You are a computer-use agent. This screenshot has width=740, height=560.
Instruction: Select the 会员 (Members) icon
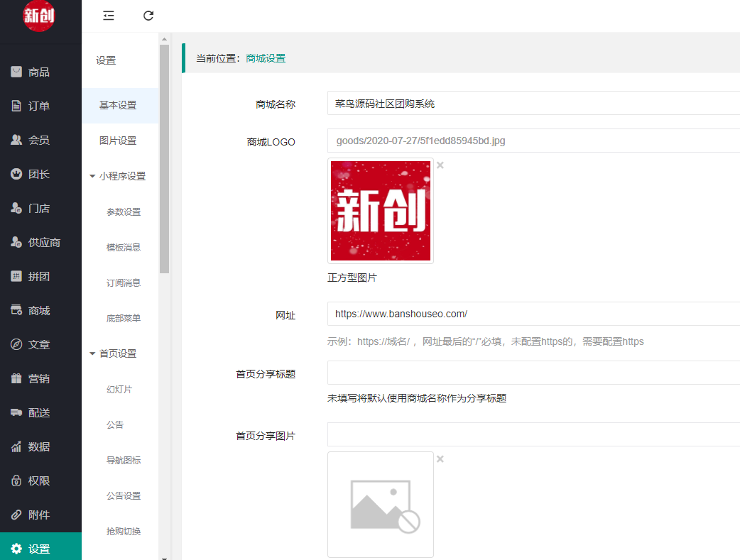click(16, 140)
